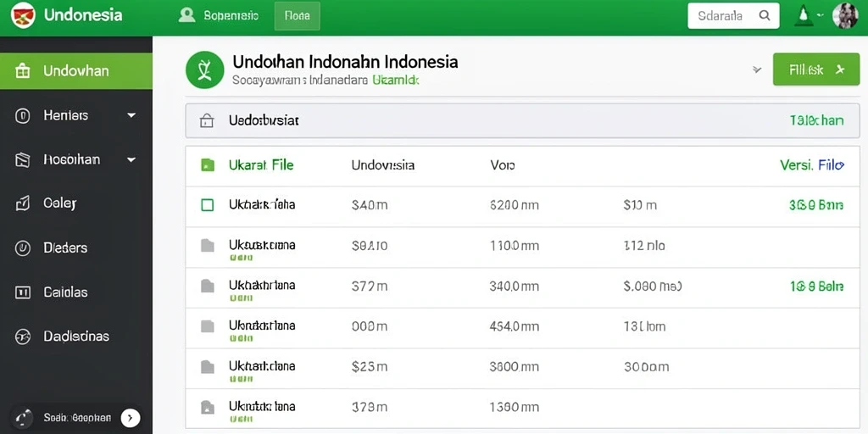Click the Undovhan sidebar gift-box icon
The height and width of the screenshot is (434, 868).
pos(23,71)
